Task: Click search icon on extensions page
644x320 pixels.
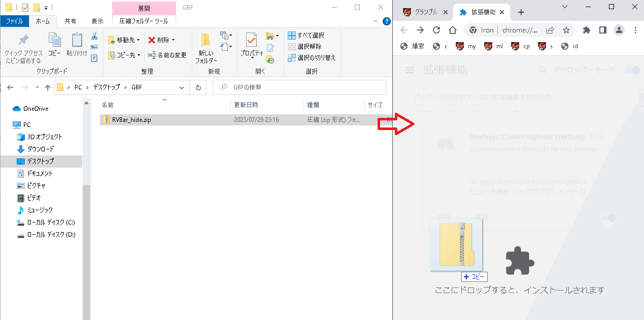Action: coord(541,70)
